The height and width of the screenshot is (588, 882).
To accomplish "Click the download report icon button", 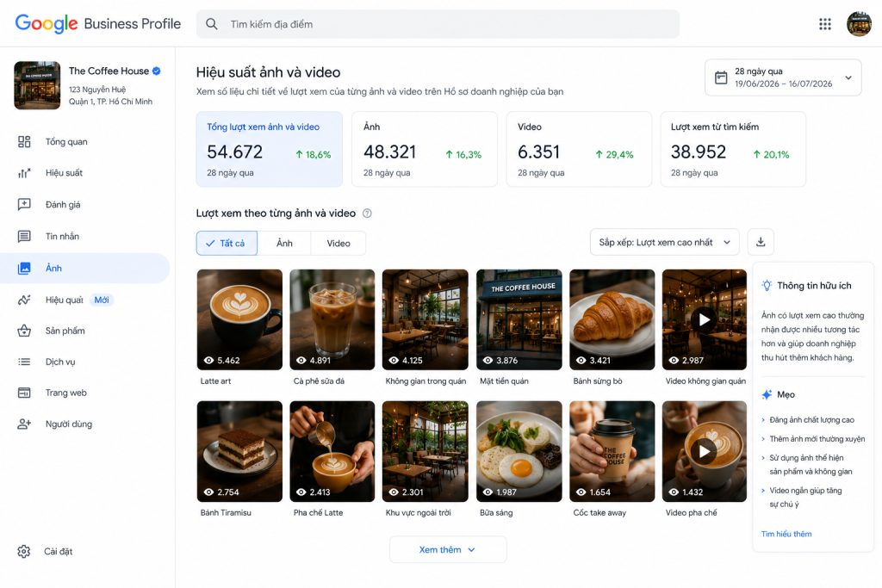I will tap(761, 242).
